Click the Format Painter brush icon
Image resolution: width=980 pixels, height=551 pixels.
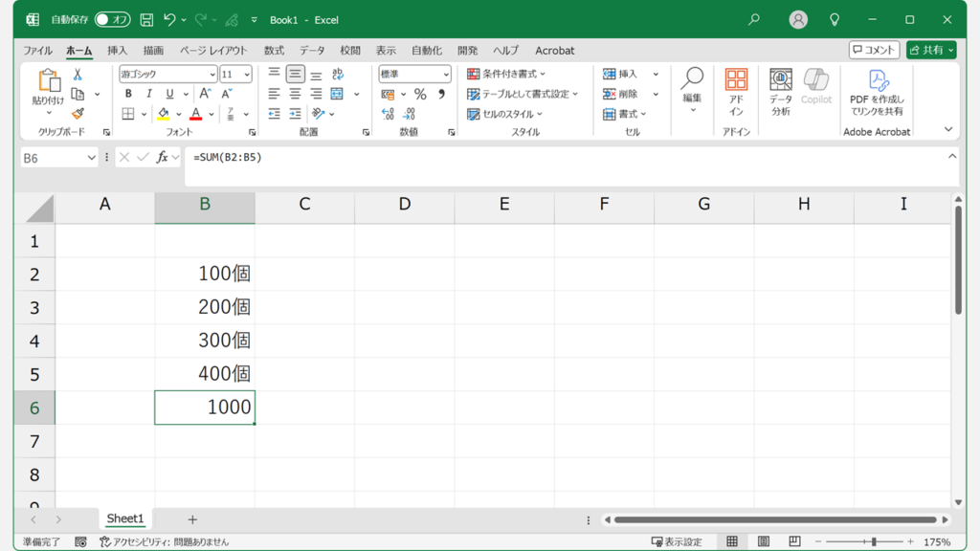78,114
